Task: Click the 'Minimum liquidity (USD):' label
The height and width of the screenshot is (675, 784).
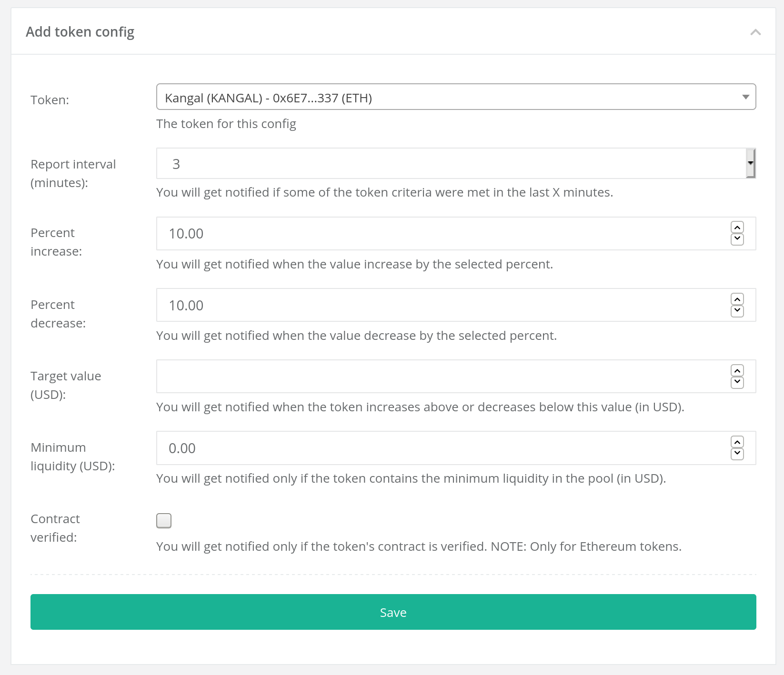Action: point(73,457)
